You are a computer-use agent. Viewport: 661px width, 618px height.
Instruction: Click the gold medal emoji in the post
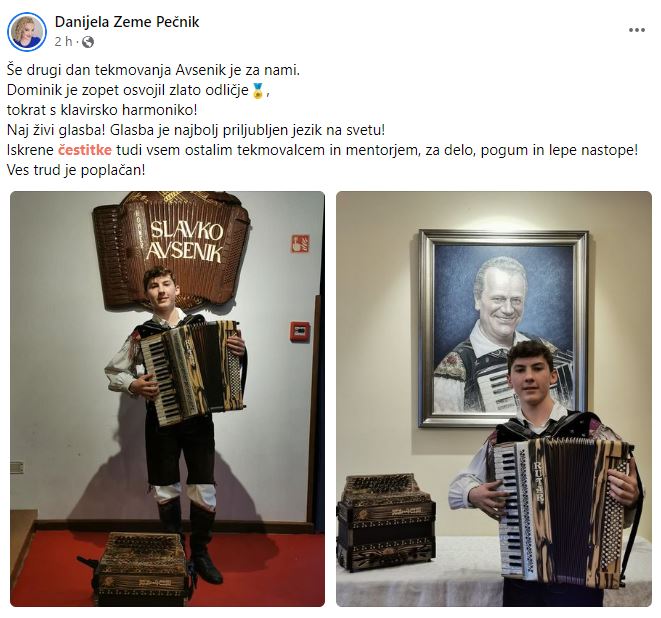(x=258, y=90)
